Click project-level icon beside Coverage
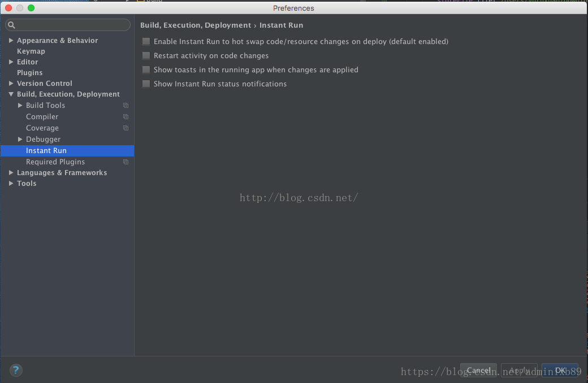This screenshot has width=588, height=383. tap(126, 128)
